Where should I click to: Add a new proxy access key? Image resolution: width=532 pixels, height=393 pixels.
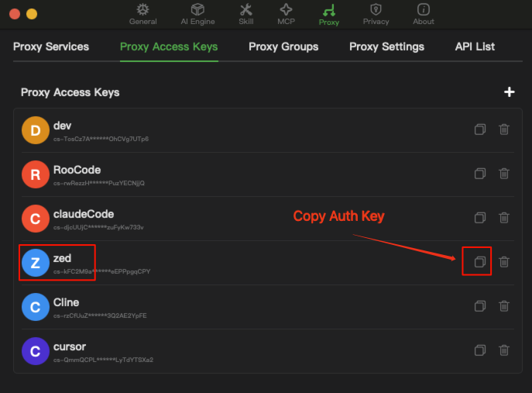tap(509, 91)
